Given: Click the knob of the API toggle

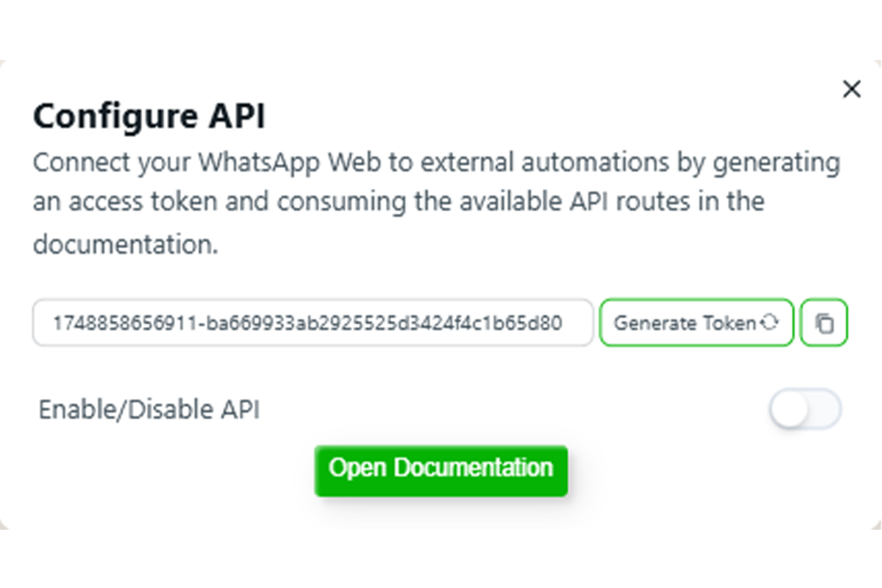Looking at the screenshot, I should tap(789, 409).
